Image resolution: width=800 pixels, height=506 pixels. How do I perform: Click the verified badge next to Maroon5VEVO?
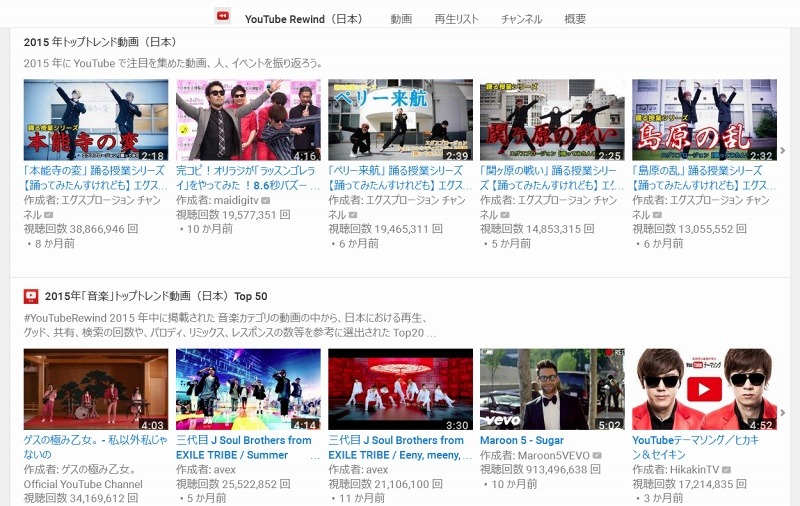point(597,455)
